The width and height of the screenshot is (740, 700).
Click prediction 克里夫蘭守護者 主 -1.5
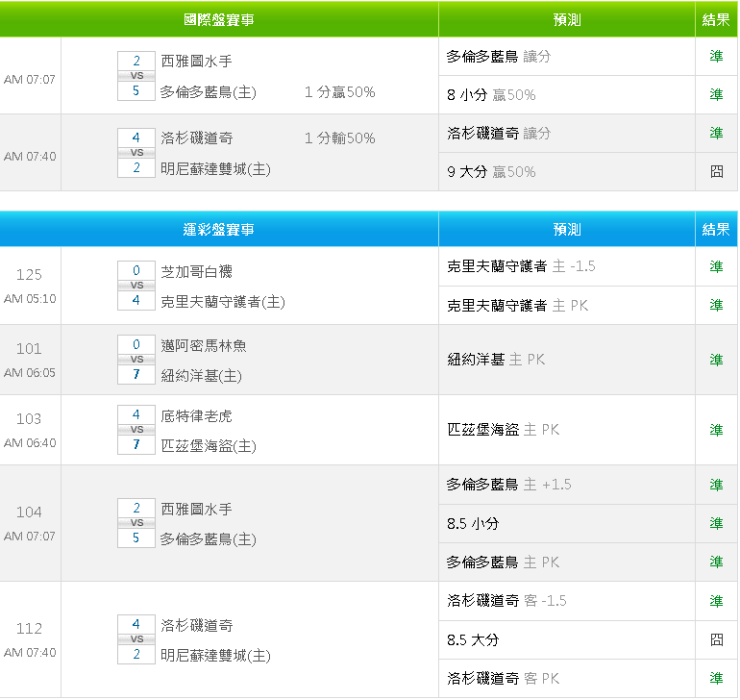coord(521,266)
